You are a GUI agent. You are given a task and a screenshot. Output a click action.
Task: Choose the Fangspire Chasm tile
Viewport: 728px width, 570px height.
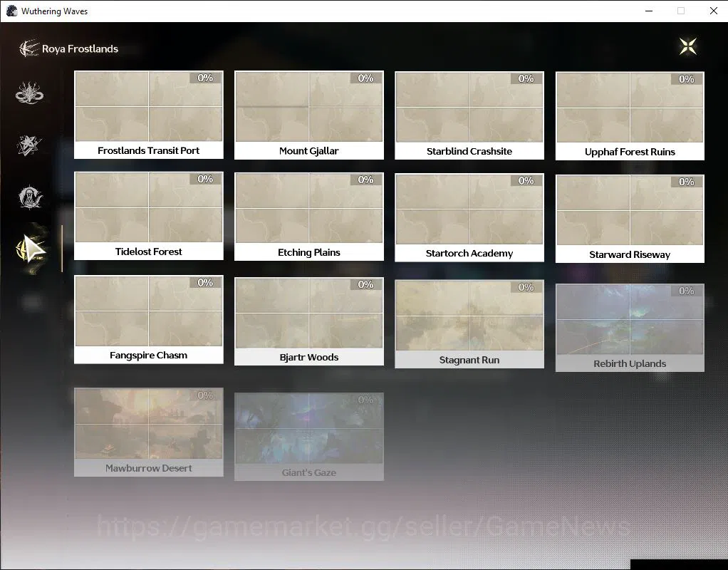(149, 319)
